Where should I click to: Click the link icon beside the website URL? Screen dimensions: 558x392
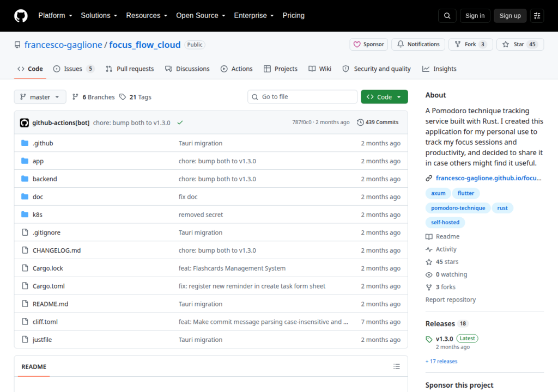point(429,178)
